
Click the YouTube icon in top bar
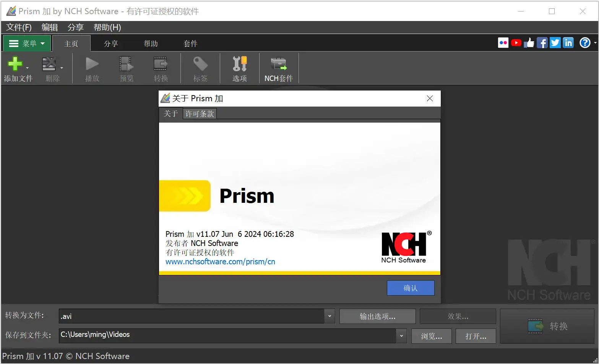[x=516, y=43]
